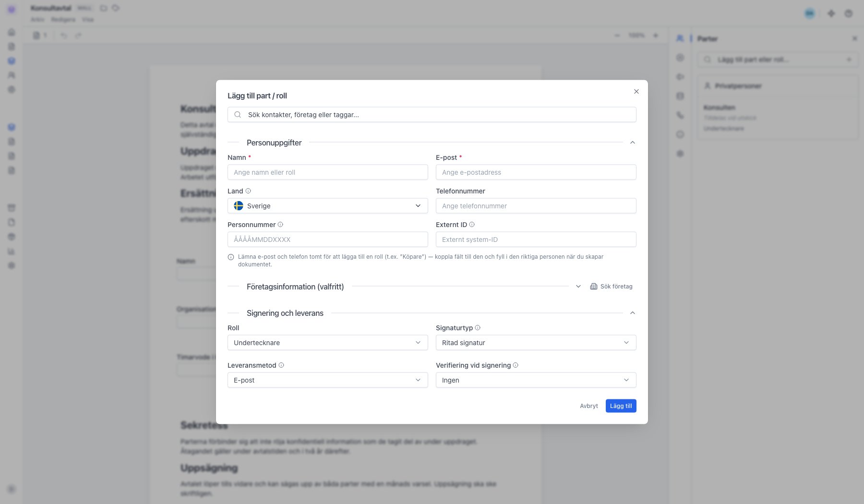Viewport: 864px width, 504px height.
Task: Click the info icon next to Leveransmetod
Action: [281, 365]
